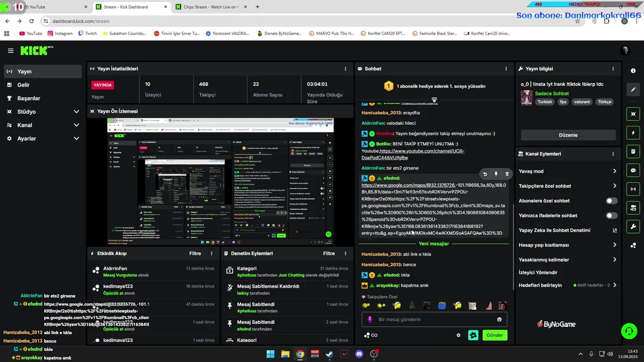Screen dimensions: 644x362
Task: Open chat settings gear icon
Action: [x=458, y=335]
